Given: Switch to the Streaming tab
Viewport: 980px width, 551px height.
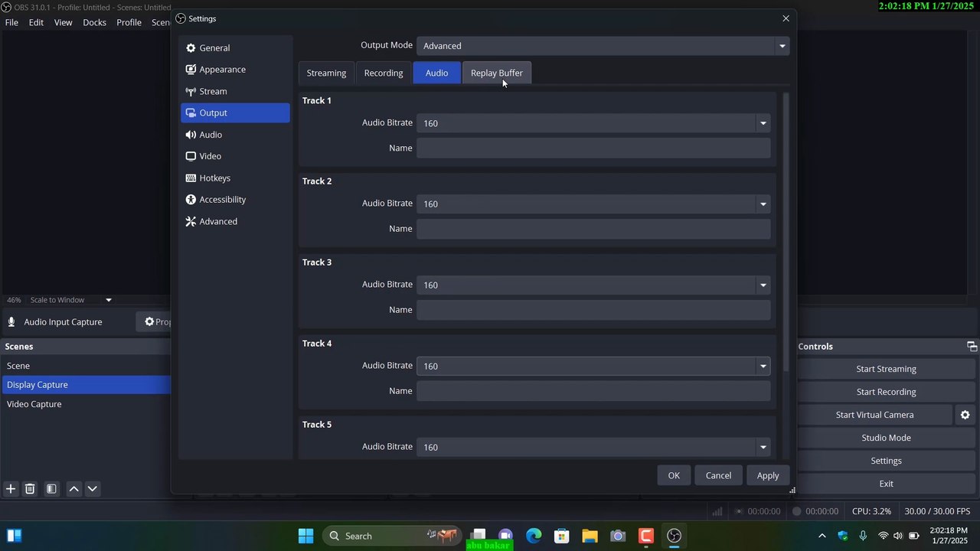Looking at the screenshot, I should click(x=326, y=73).
